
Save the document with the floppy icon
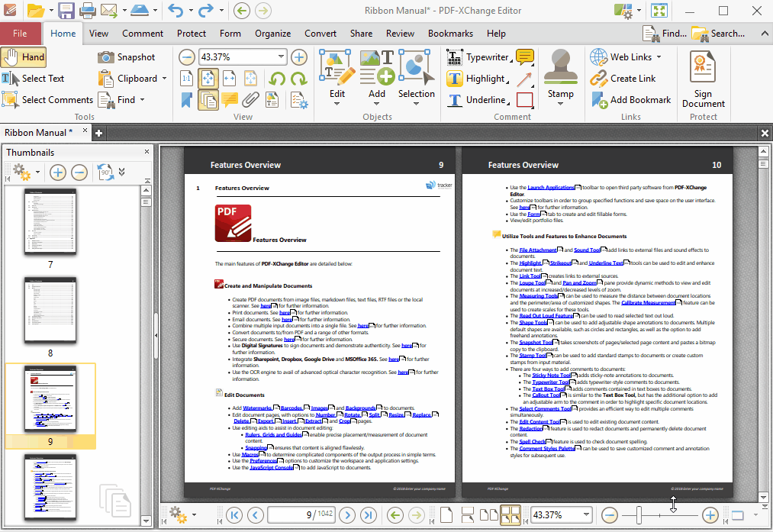66,11
